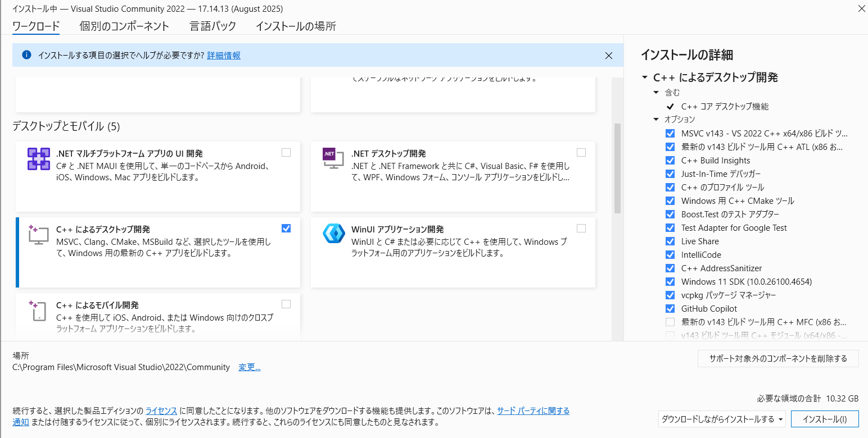Open the 言語パック tab
This screenshot has width=868, height=438.
[x=213, y=26]
